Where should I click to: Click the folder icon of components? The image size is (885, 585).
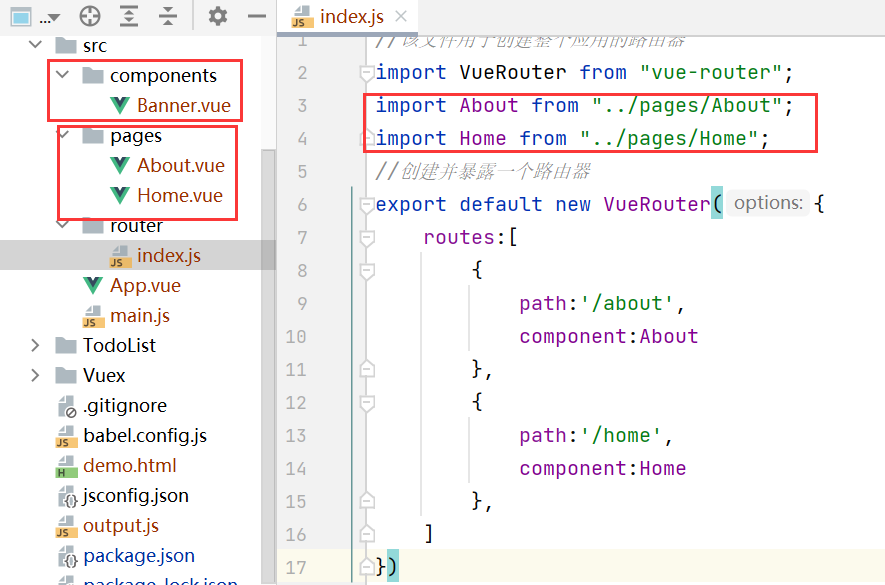click(93, 75)
